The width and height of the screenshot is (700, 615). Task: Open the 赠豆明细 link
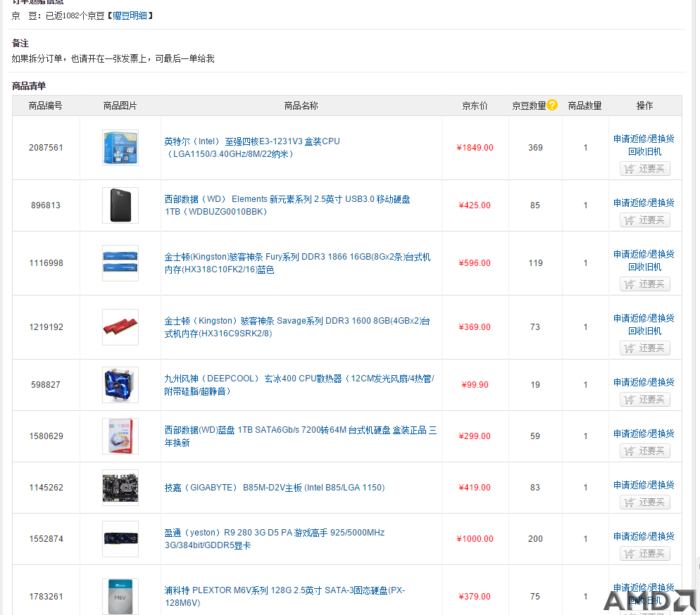[x=130, y=15]
